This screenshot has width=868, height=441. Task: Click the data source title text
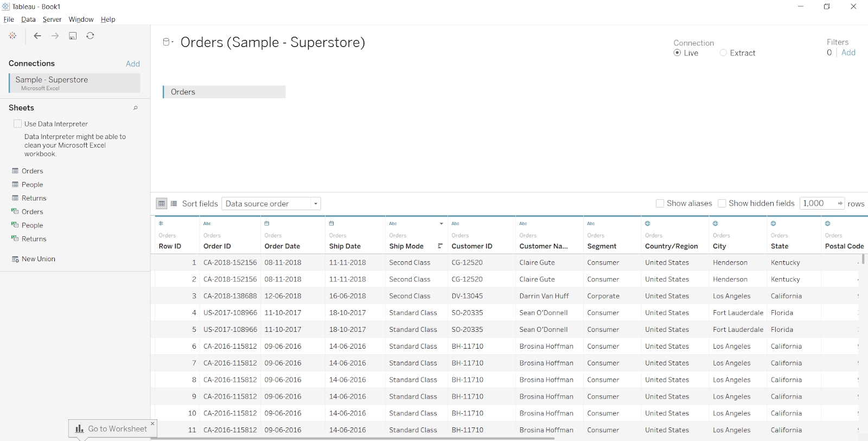[x=273, y=42]
